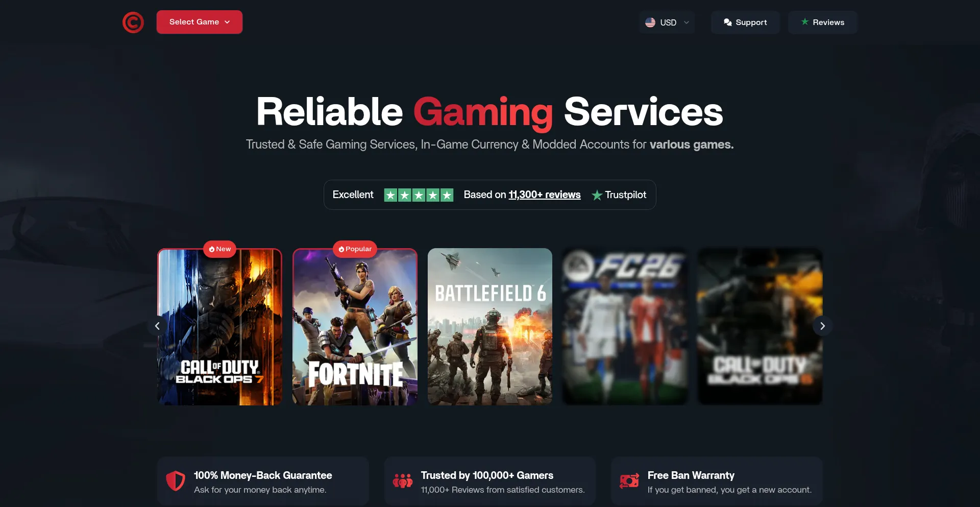Click the Support chat bubble icon
This screenshot has width=980, height=507.
pyautogui.click(x=728, y=22)
